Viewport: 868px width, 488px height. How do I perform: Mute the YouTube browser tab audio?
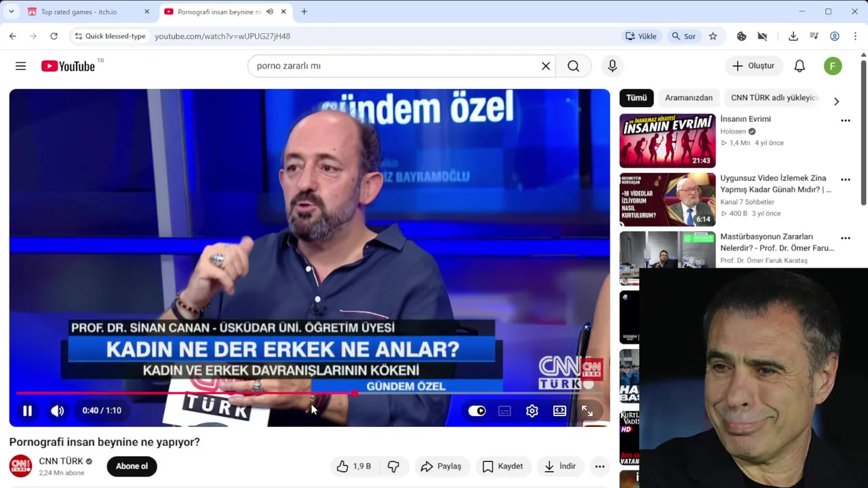pos(270,12)
